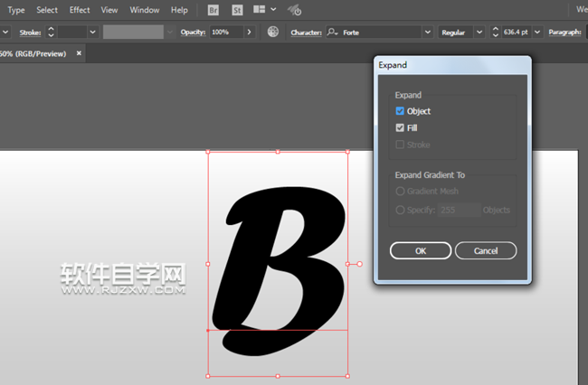Click the Opacity flyout arrow beside 100%
The width and height of the screenshot is (588, 385).
point(249,32)
